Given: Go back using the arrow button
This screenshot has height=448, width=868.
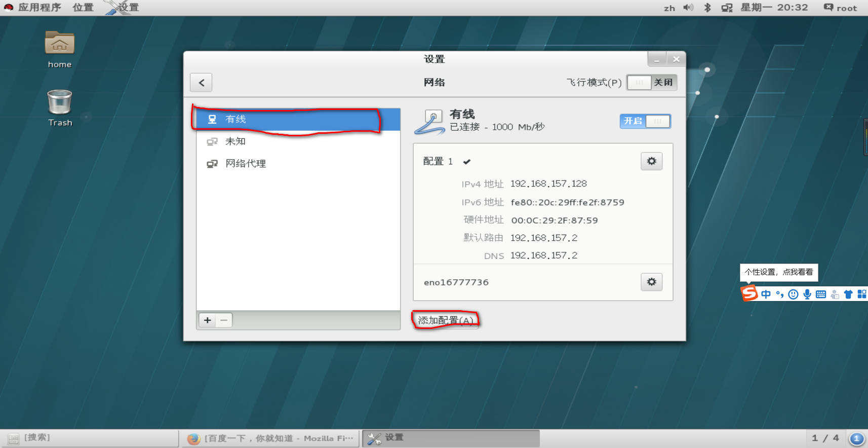Looking at the screenshot, I should (x=201, y=83).
